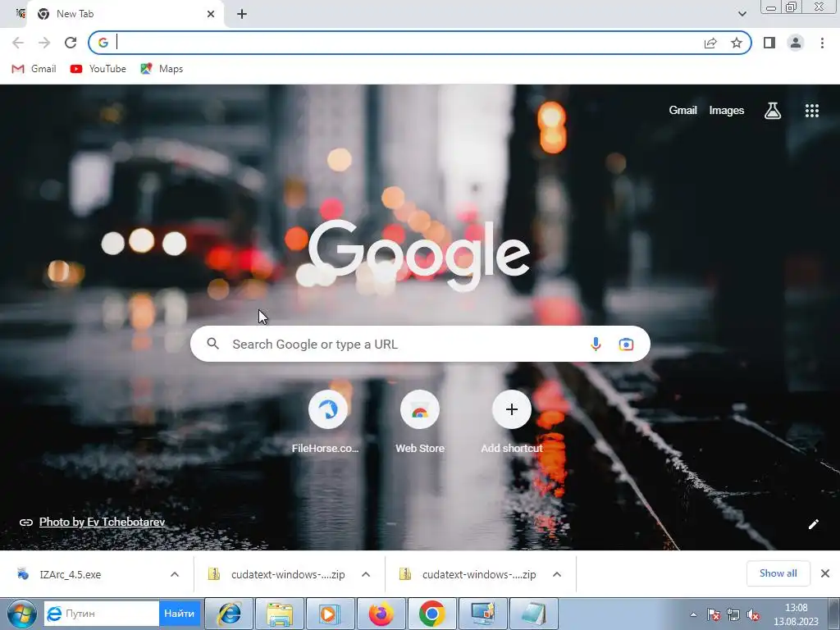
Task: Expand options for the first cudatext zip download
Action: point(366,574)
